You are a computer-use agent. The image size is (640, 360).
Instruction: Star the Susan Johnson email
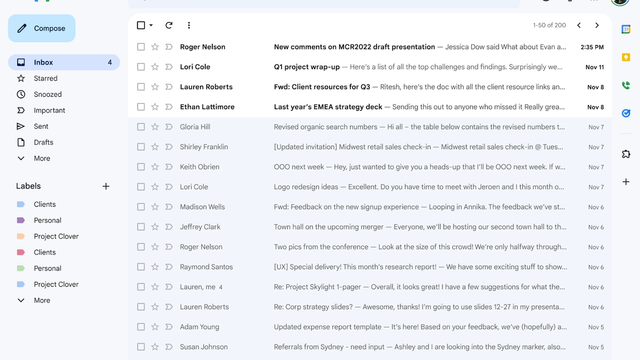155,347
